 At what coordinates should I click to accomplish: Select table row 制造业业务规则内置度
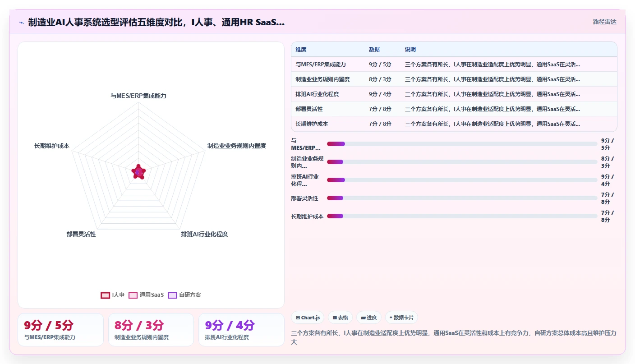(454, 79)
